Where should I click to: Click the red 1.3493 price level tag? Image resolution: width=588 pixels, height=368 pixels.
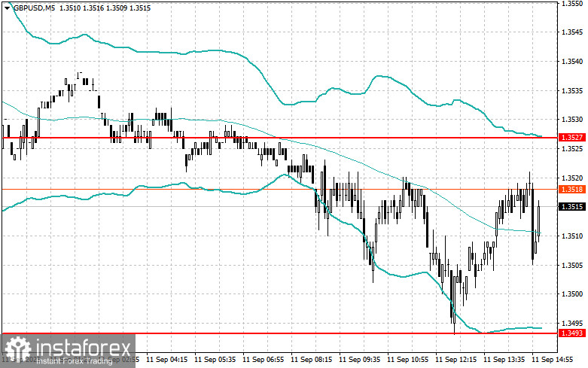click(x=571, y=333)
